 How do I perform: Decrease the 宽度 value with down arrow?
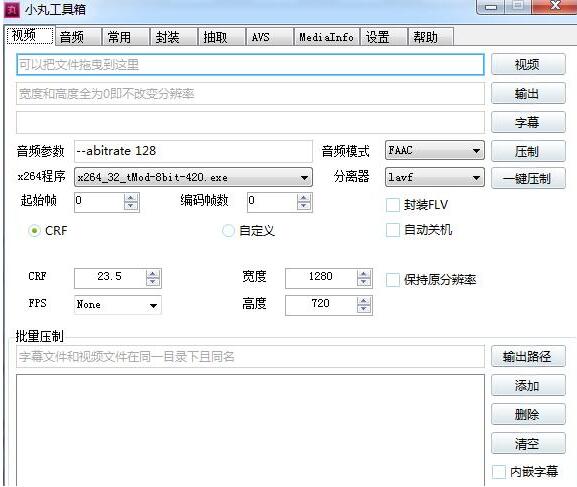click(364, 282)
